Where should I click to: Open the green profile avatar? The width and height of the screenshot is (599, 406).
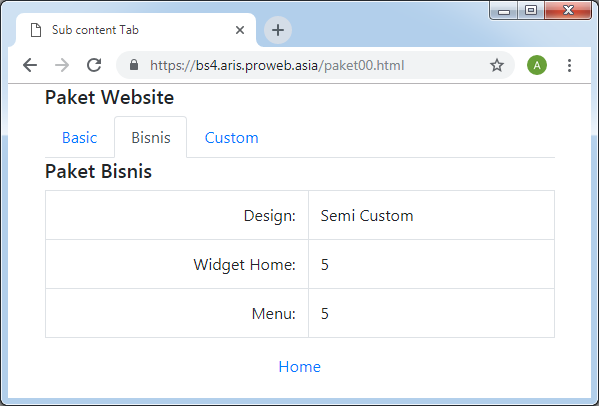(537, 65)
